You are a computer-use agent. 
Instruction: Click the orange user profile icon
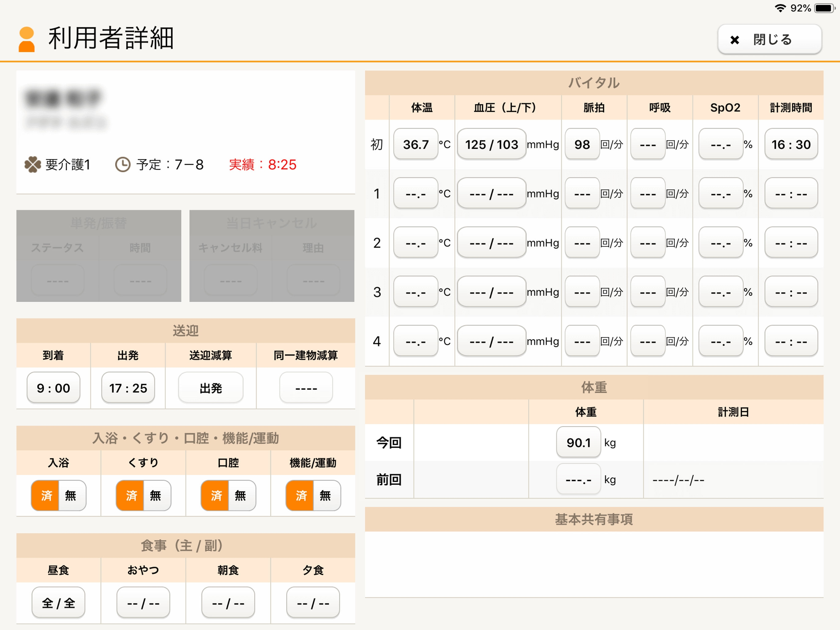point(26,39)
